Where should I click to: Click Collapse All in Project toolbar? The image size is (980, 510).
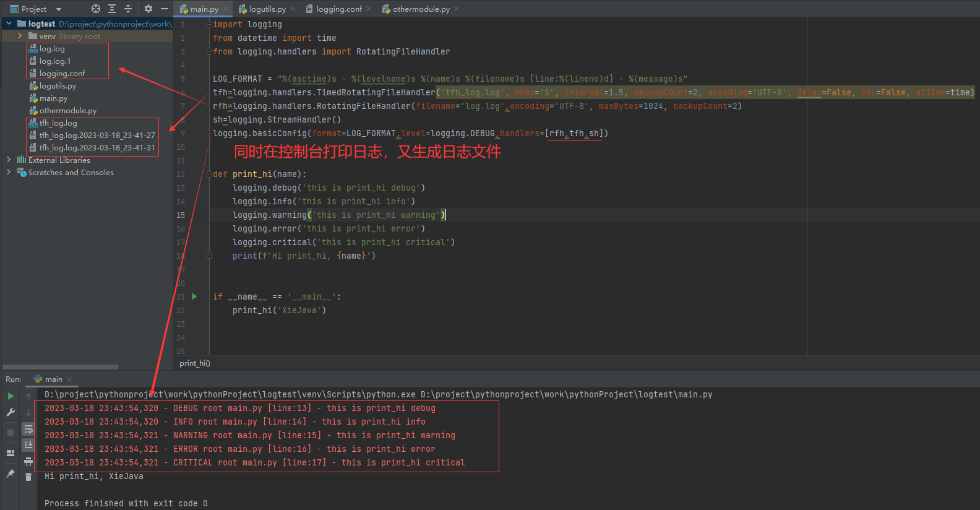pos(128,9)
